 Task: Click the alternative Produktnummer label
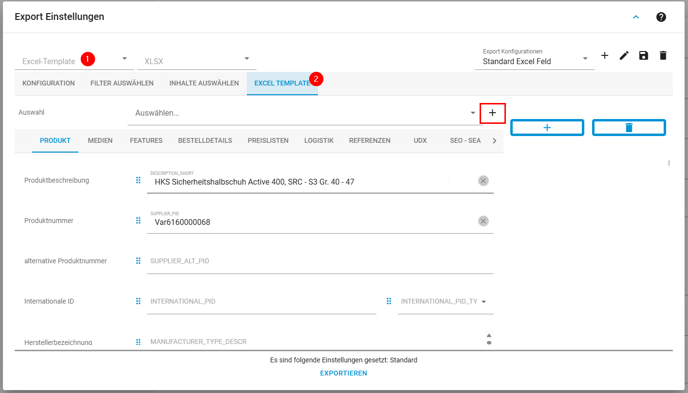coord(65,261)
